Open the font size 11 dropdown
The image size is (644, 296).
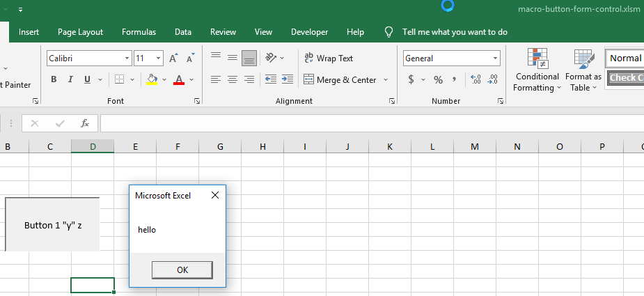point(159,59)
